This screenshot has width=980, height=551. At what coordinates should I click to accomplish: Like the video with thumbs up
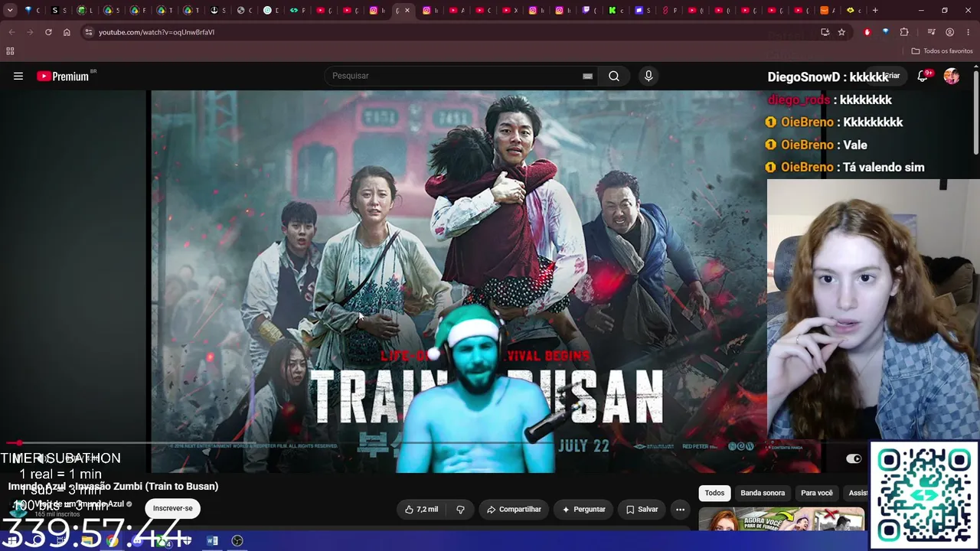[x=421, y=509]
